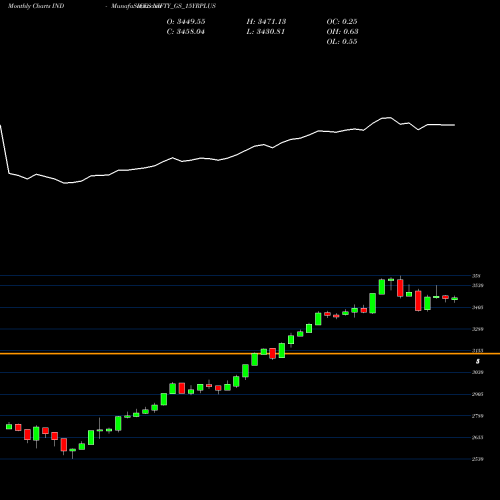Image resolution: width=500 pixels, height=500 pixels.
Task: Click the white line chart's right endpoint
Action: click(x=455, y=125)
